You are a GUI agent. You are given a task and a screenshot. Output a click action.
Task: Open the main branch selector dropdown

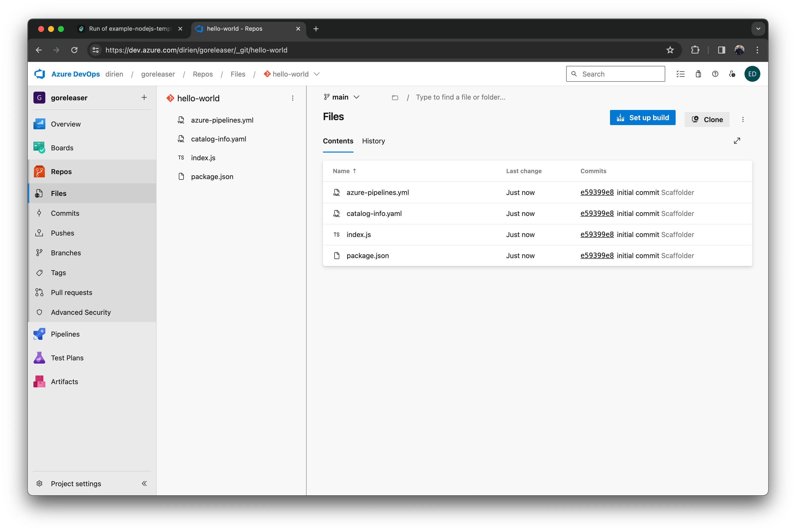[x=341, y=97]
